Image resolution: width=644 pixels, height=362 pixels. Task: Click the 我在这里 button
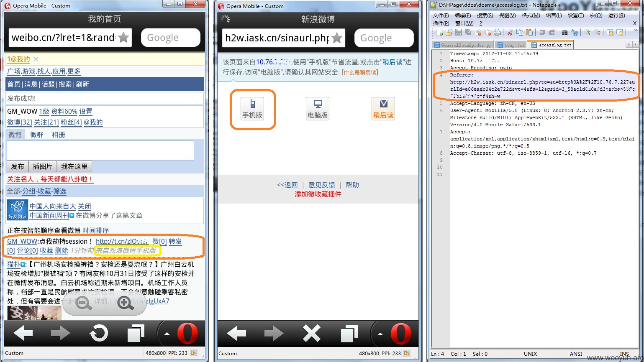74,166
